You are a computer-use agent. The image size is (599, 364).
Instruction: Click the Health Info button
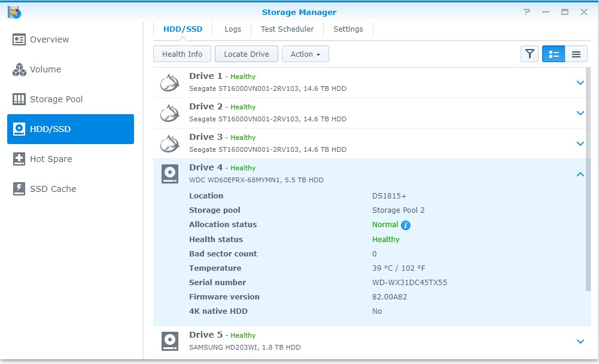coord(183,54)
